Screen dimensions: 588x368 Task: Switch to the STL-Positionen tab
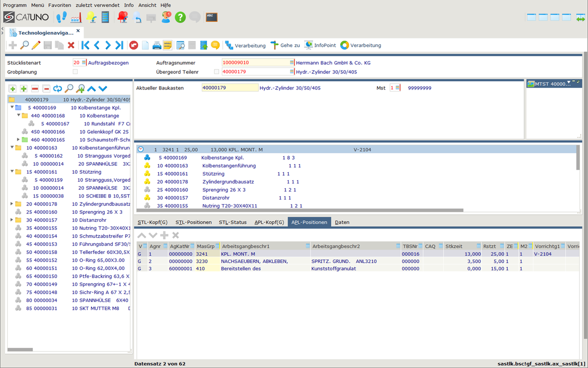(x=193, y=222)
